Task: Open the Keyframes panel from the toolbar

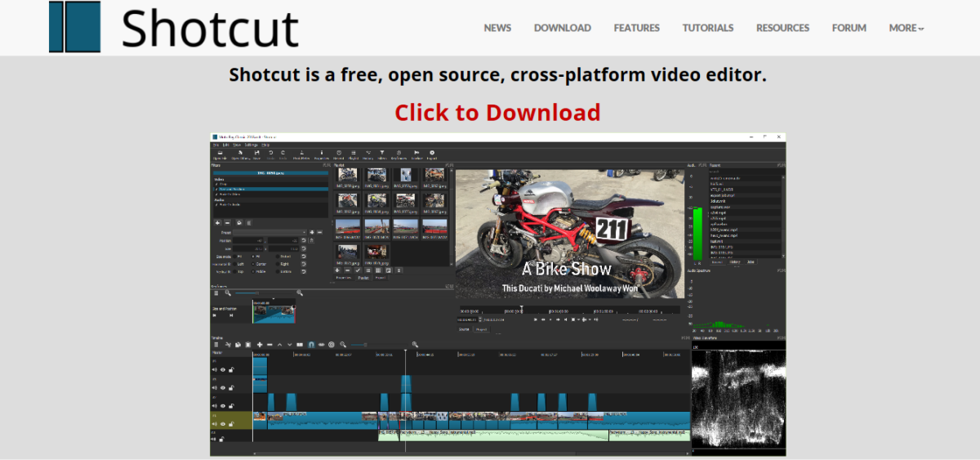Action: [399, 154]
